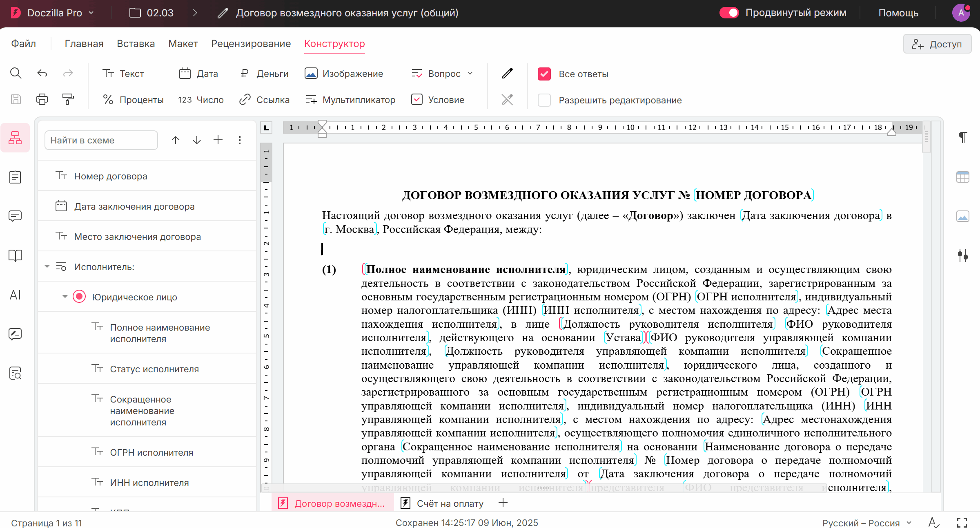Insert a Multiplier element
This screenshot has width=980, height=528.
click(x=350, y=100)
